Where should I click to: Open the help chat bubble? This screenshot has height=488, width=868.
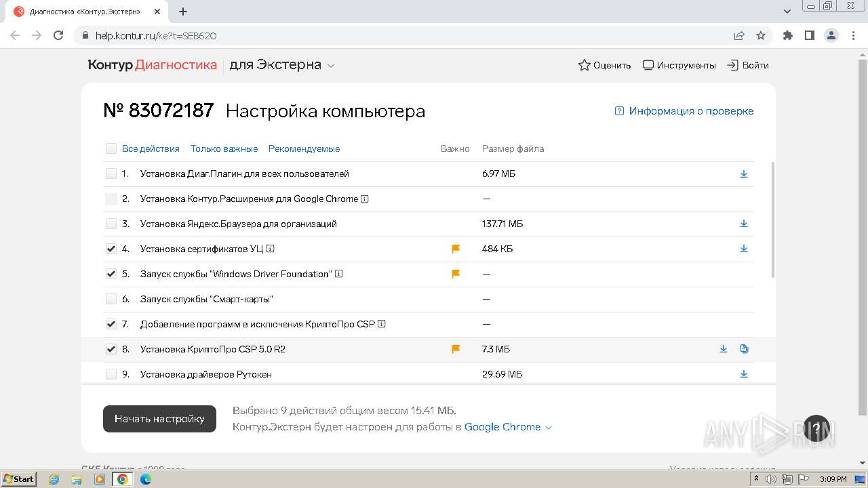(x=816, y=428)
